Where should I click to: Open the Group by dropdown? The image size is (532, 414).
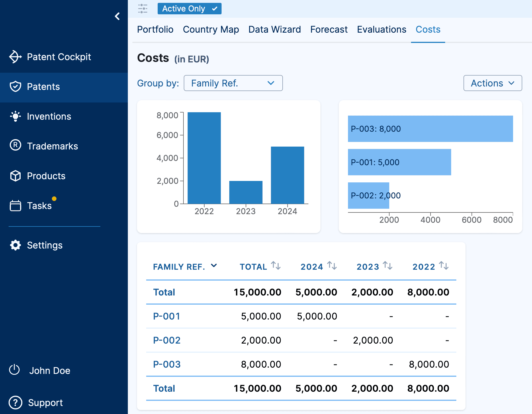[x=233, y=83]
